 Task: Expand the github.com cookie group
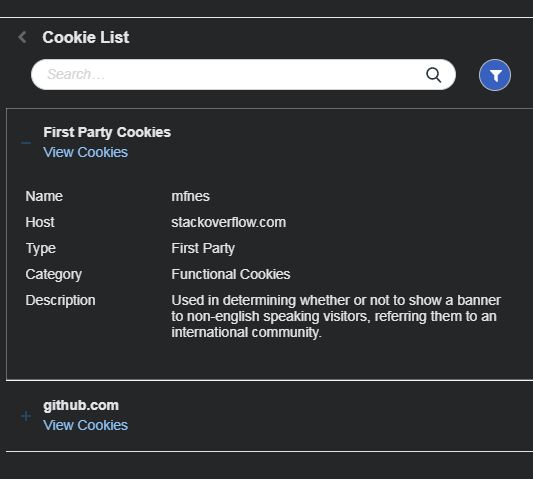pyautogui.click(x=26, y=416)
